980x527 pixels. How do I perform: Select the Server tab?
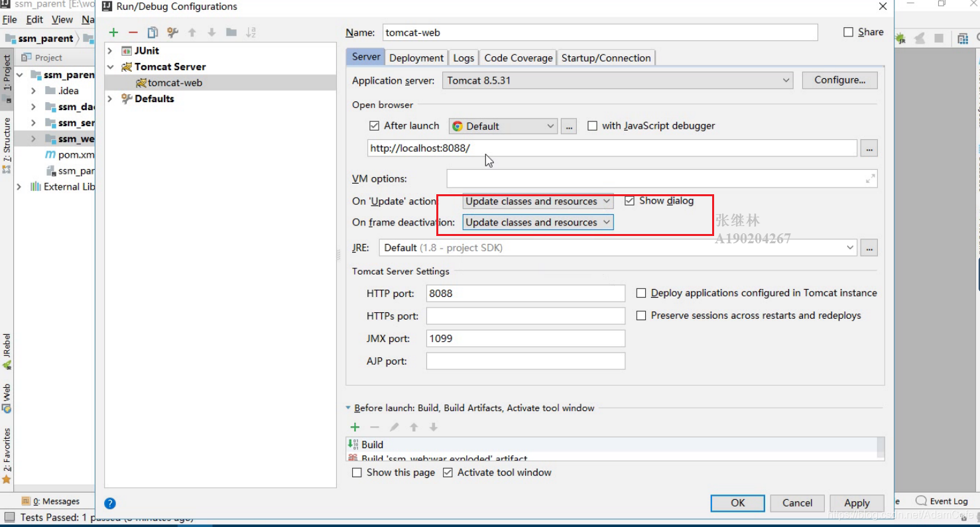coord(366,57)
